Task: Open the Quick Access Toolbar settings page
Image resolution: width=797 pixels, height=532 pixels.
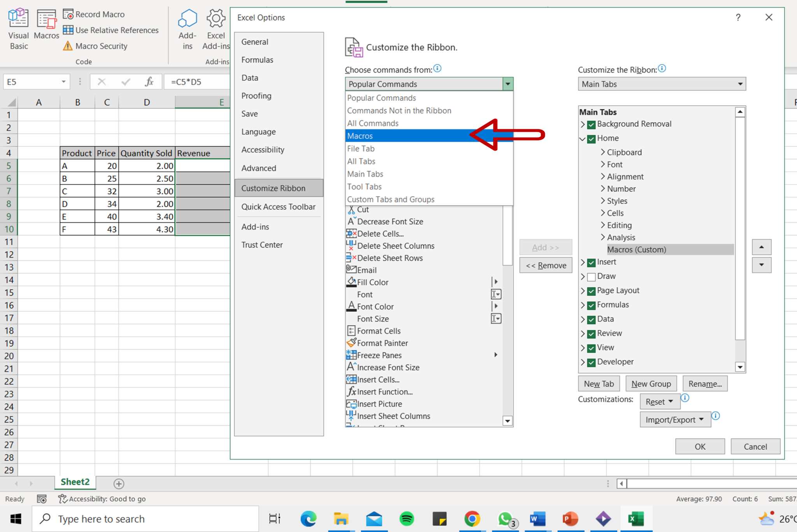Action: coord(279,207)
